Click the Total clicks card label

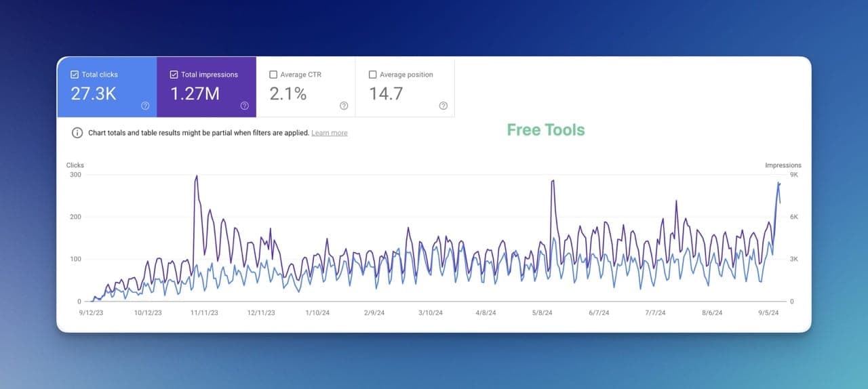100,75
